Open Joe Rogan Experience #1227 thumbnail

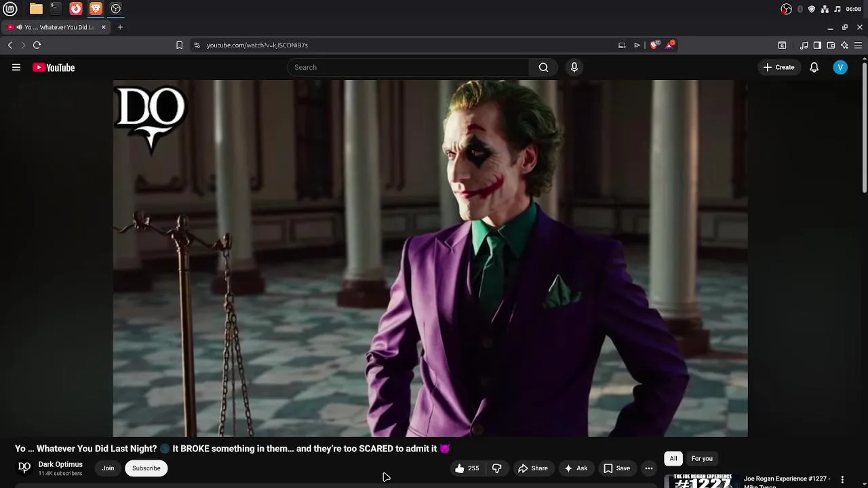tap(702, 481)
